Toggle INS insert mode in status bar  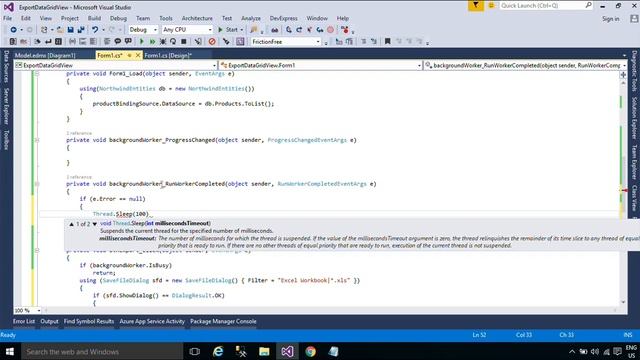(628, 335)
